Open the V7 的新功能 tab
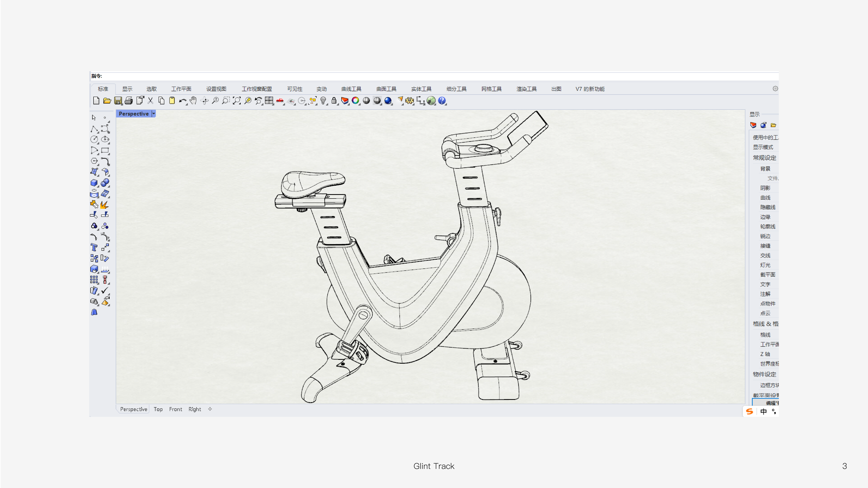This screenshot has height=488, width=868. coord(590,89)
